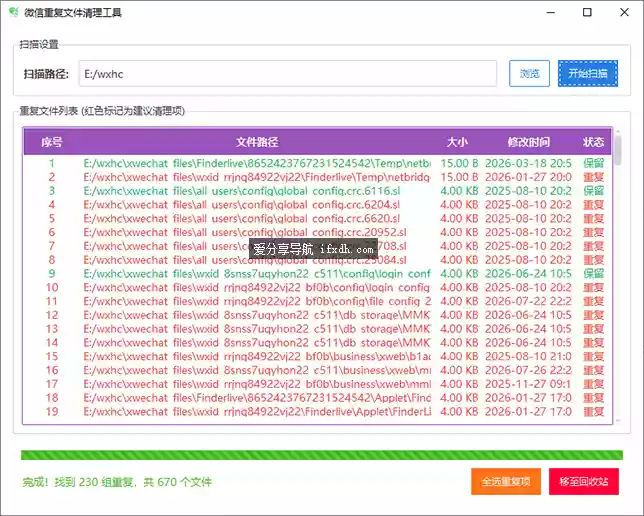Click the 2026-07-22 date in row 11
Screen dimensions: 644x516
pyautogui.click(x=528, y=301)
